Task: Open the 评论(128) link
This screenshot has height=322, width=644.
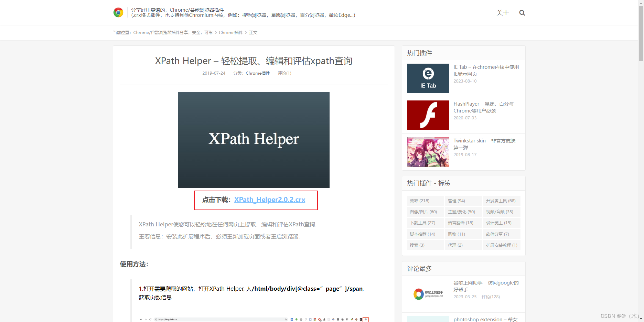Action: click(x=491, y=297)
